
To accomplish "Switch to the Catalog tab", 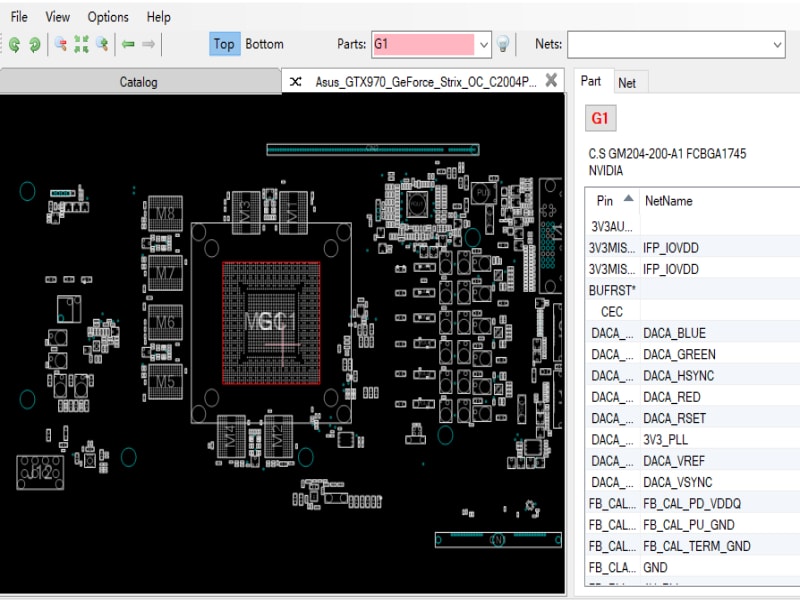I will [139, 82].
